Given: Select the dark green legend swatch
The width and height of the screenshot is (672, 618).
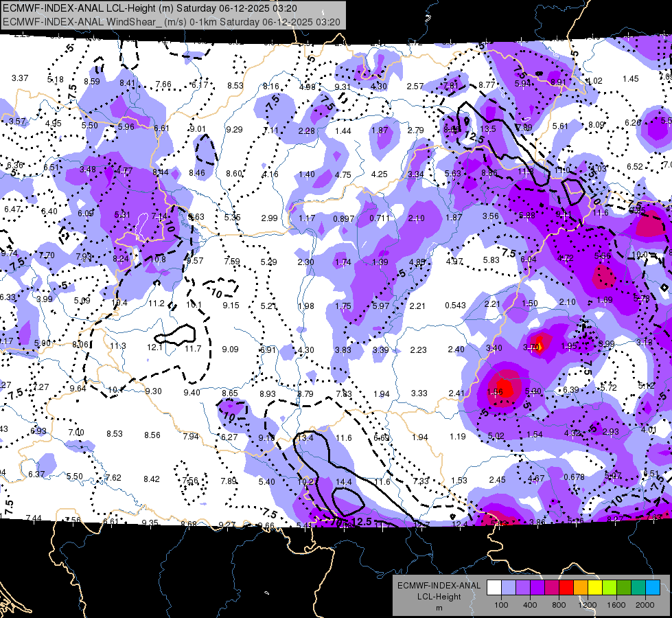Looking at the screenshot, I should pyautogui.click(x=624, y=587).
